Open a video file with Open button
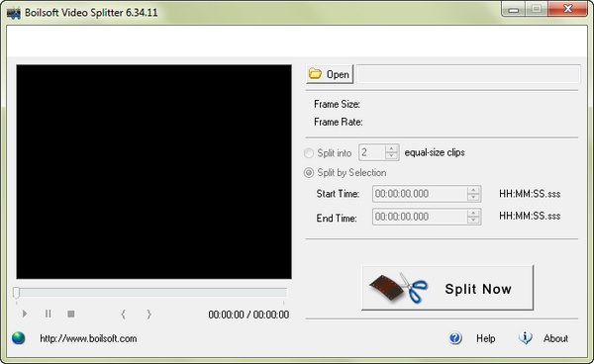This screenshot has height=364, width=594. tap(330, 74)
